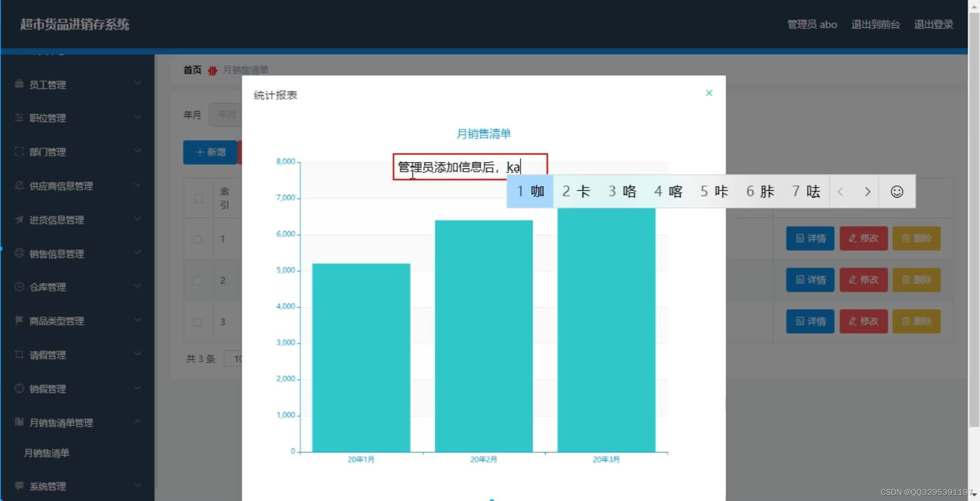980x501 pixels.
Task: Expand the 仓库管理 menu chevron
Action: click(x=138, y=286)
